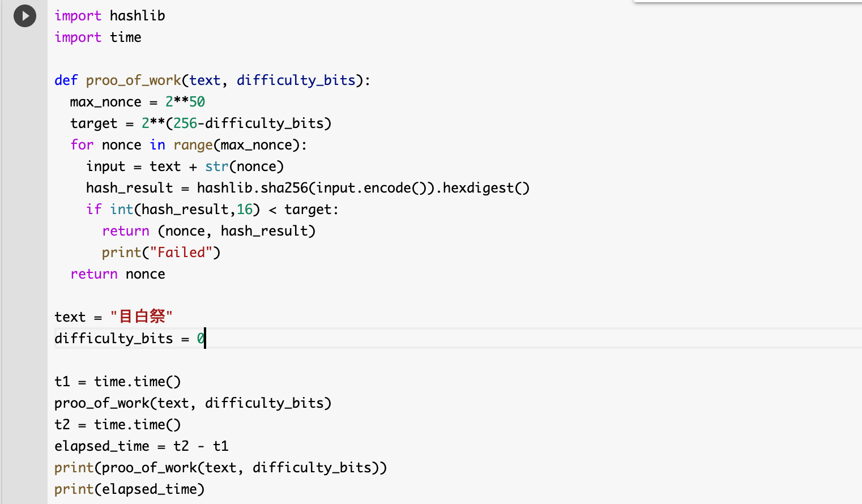Screen dimensions: 862x504
Task: Click on print("Failed") statement
Action: (x=161, y=253)
